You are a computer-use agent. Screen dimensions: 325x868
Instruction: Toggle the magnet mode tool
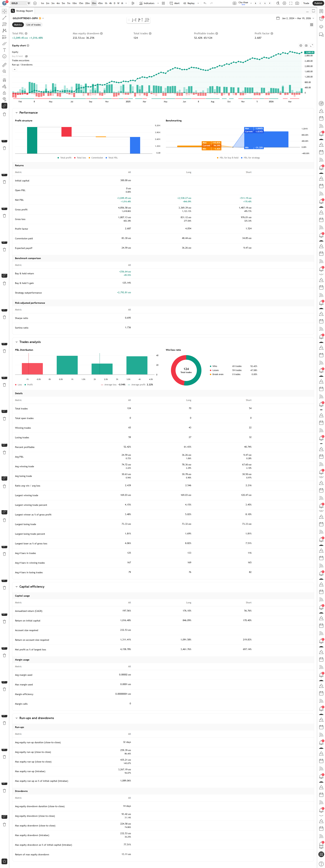tap(4, 80)
